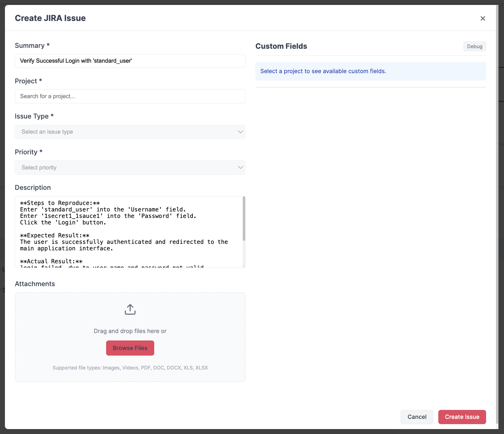Click the Create Issue button
Viewport: 504px width, 434px height.
462,417
